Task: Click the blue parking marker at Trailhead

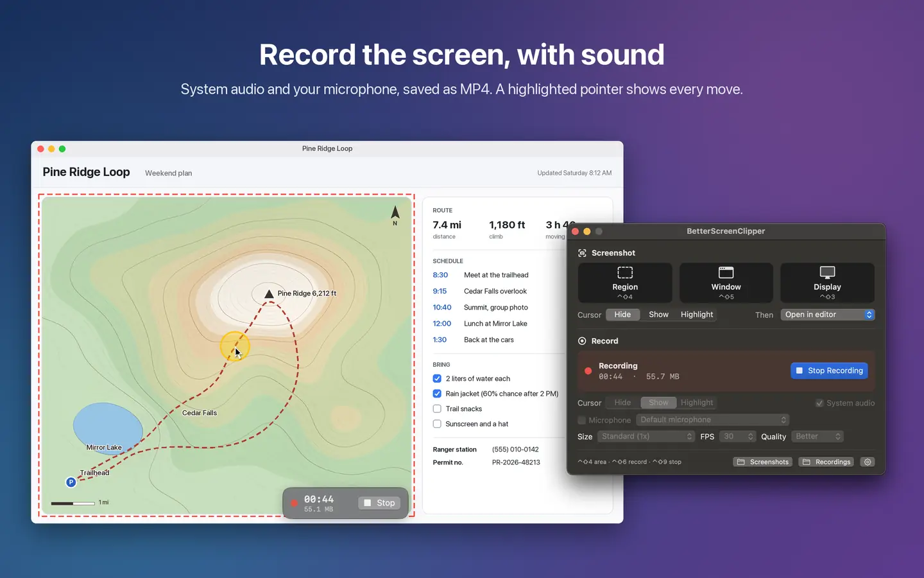Action: point(71,482)
